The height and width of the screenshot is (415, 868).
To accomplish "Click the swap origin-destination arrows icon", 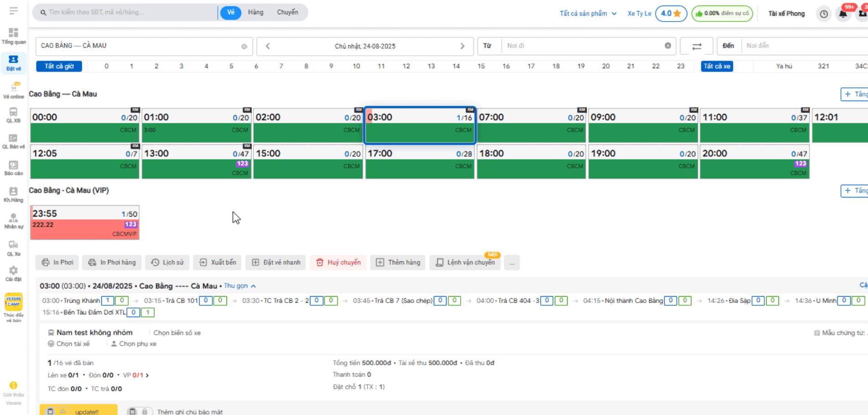I will coord(696,46).
